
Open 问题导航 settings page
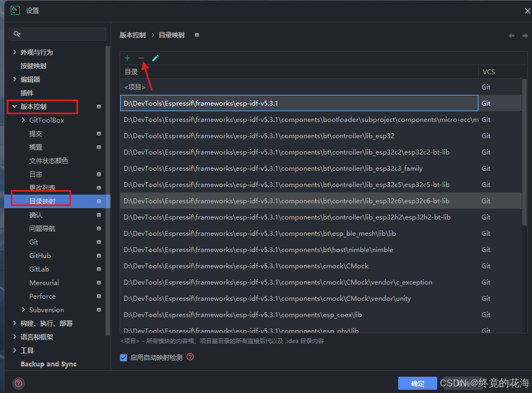[42, 228]
